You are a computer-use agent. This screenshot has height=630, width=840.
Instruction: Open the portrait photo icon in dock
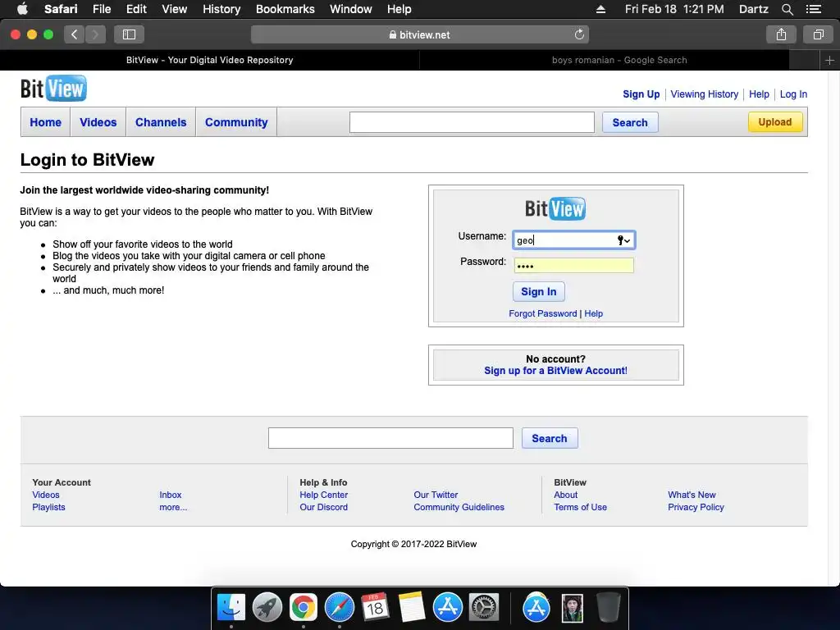tap(572, 608)
